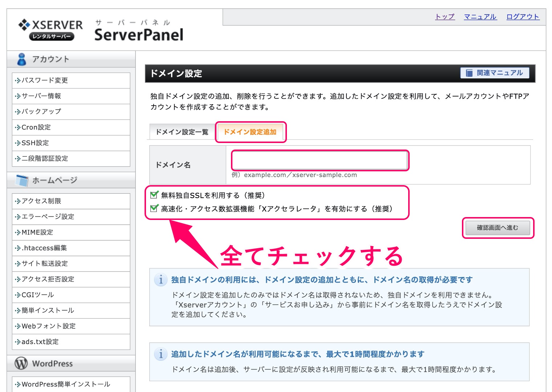Screen dimensions: 552x392
Task: Open 簡単インストール menu item under ホームページ
Action: click(71, 310)
